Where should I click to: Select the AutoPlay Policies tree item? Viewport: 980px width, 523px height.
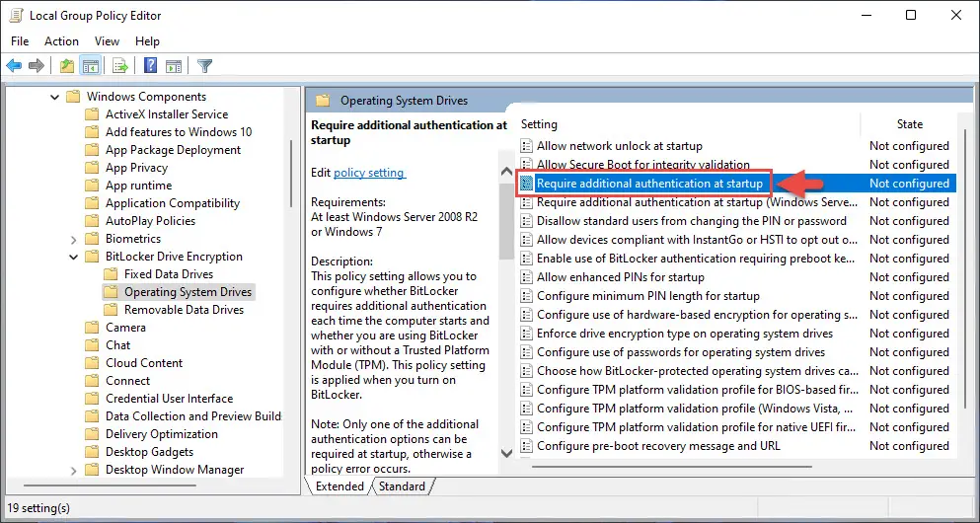pos(151,221)
